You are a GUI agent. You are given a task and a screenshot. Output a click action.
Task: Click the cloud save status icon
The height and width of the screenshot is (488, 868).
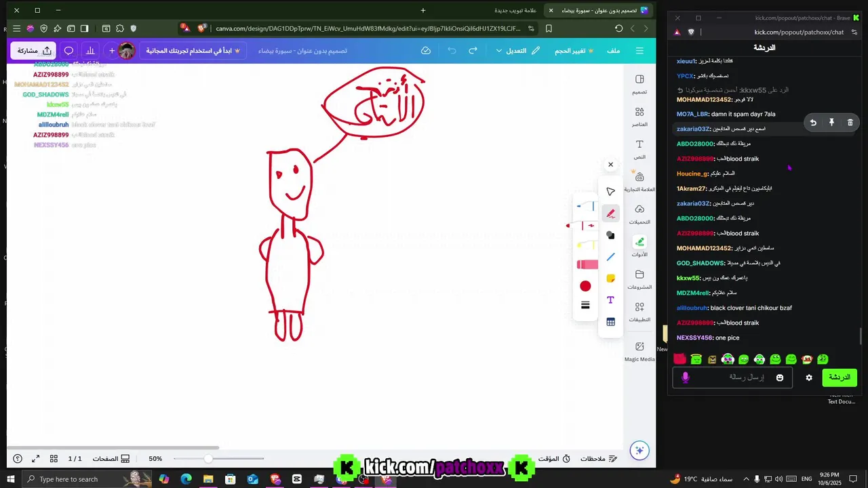point(426,51)
